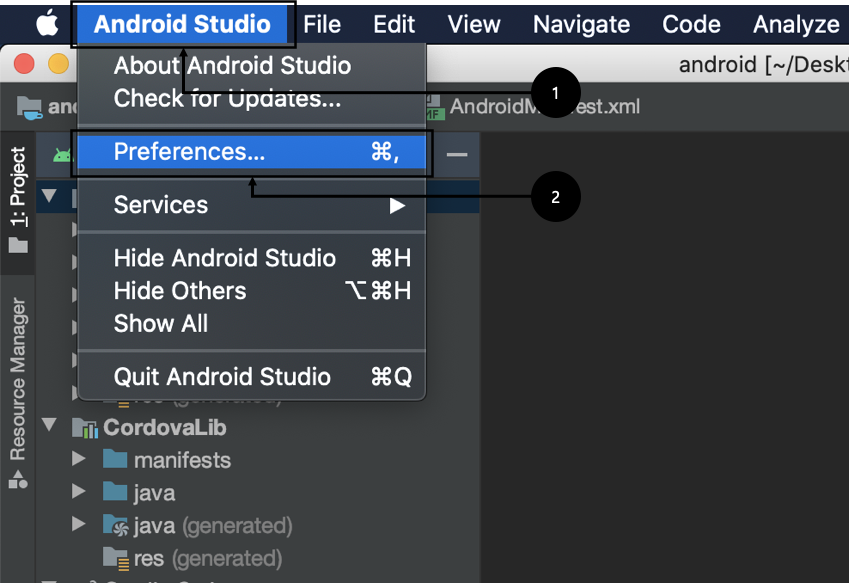849x583 pixels.
Task: Close the window with red button
Action: coord(24,64)
